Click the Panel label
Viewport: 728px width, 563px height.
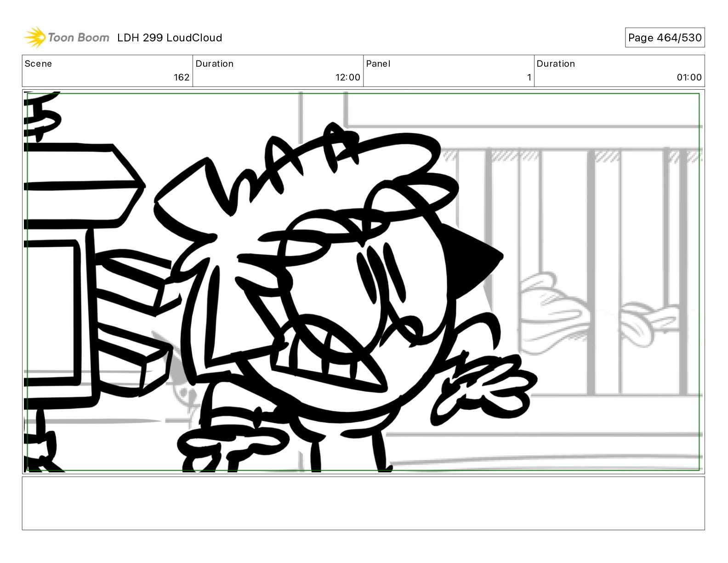click(378, 64)
